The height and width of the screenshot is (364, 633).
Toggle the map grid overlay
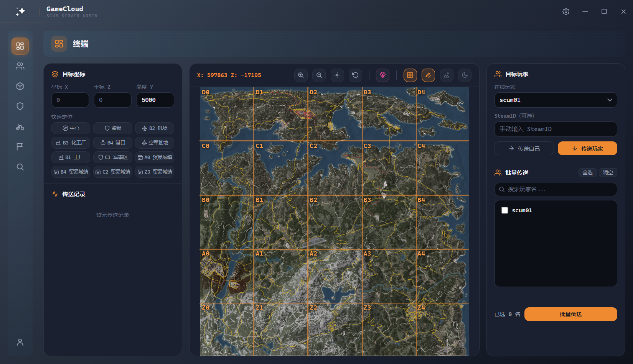(x=410, y=75)
